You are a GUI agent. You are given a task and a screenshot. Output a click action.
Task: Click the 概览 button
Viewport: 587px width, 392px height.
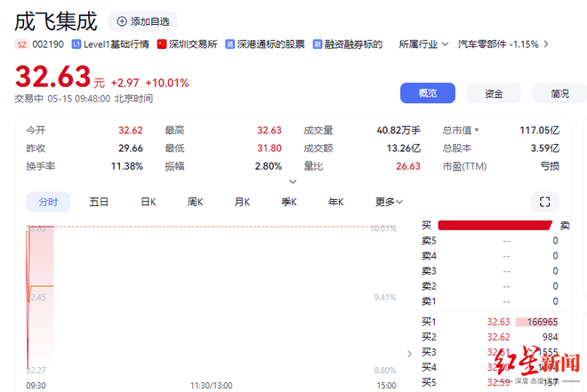[x=427, y=93]
